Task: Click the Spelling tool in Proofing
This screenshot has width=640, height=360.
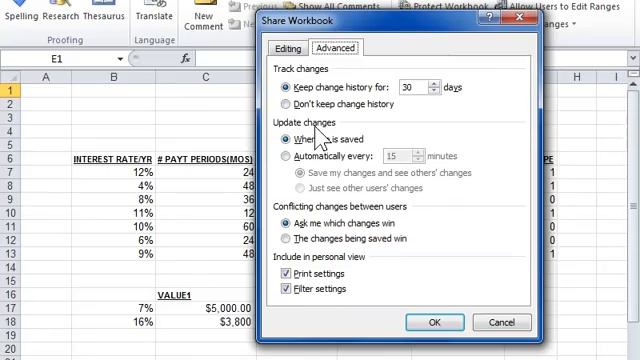Action: coord(21,11)
